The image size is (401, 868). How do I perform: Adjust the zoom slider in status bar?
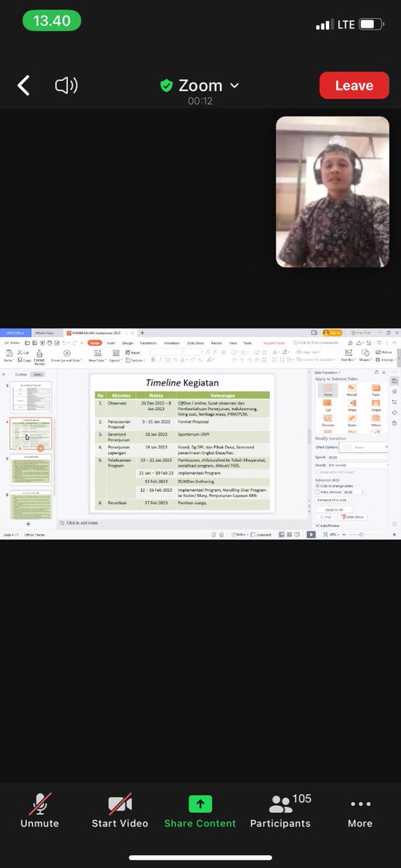361,535
